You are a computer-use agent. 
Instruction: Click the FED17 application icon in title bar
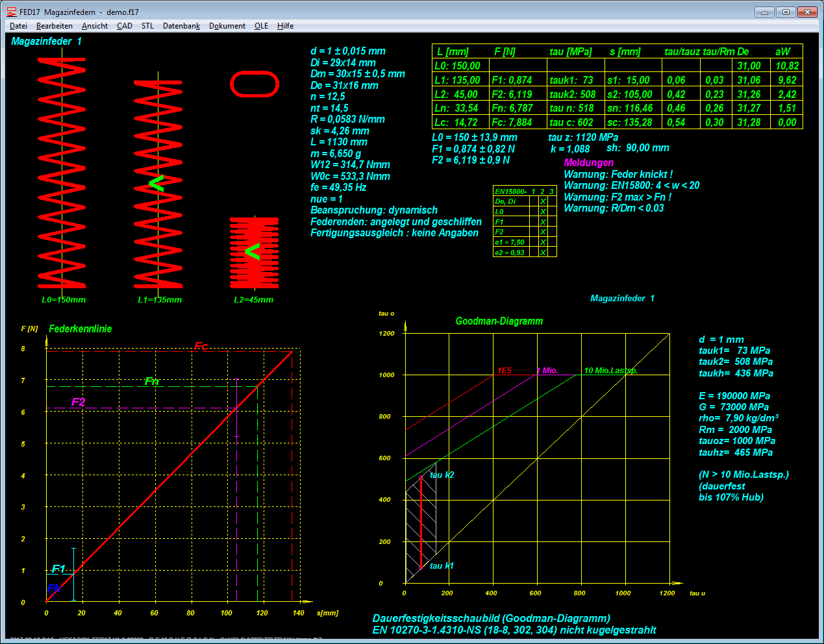point(11,12)
